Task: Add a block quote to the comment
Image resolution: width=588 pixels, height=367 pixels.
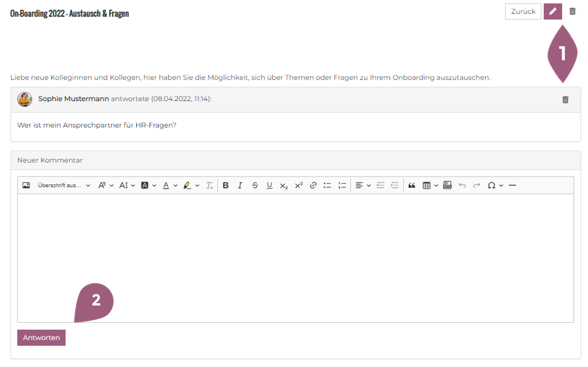Action: tap(411, 185)
